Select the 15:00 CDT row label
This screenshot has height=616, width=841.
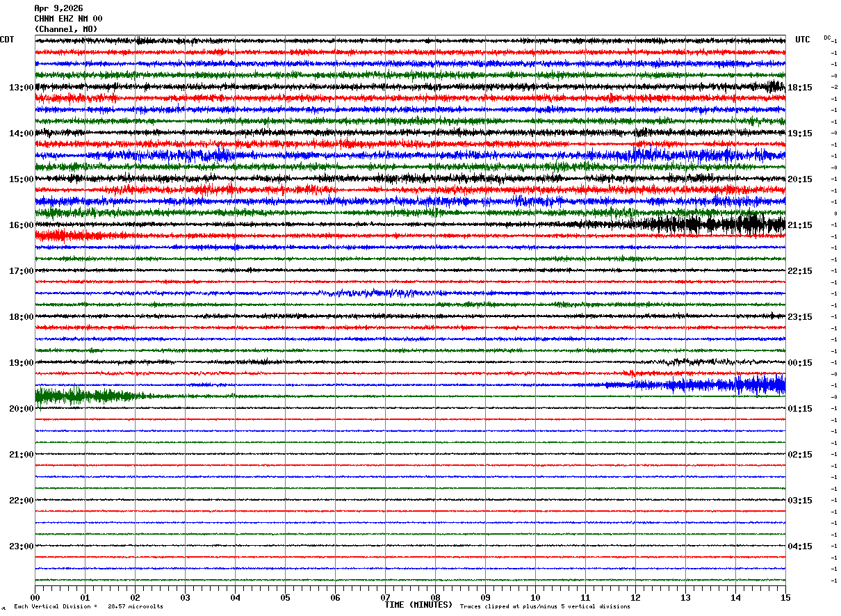(x=22, y=179)
